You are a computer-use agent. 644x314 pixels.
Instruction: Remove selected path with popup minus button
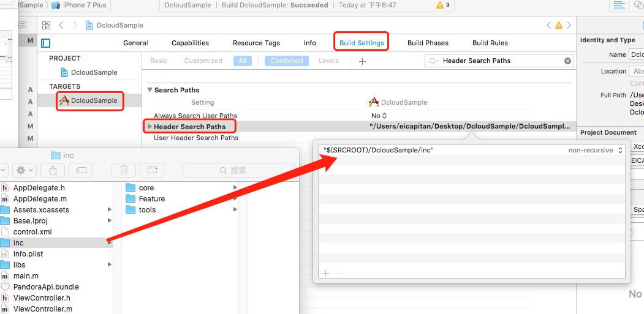tap(339, 274)
